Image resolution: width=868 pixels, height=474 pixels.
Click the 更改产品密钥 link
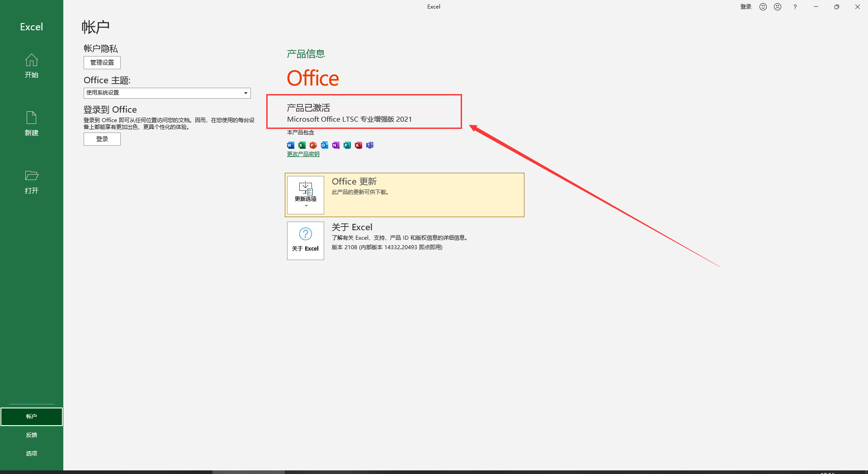302,154
